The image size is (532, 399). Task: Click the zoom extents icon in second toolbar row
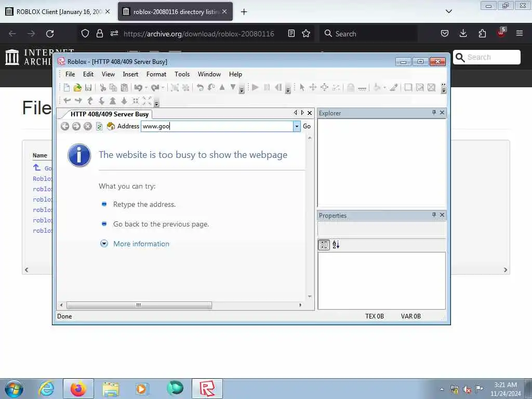(x=147, y=100)
